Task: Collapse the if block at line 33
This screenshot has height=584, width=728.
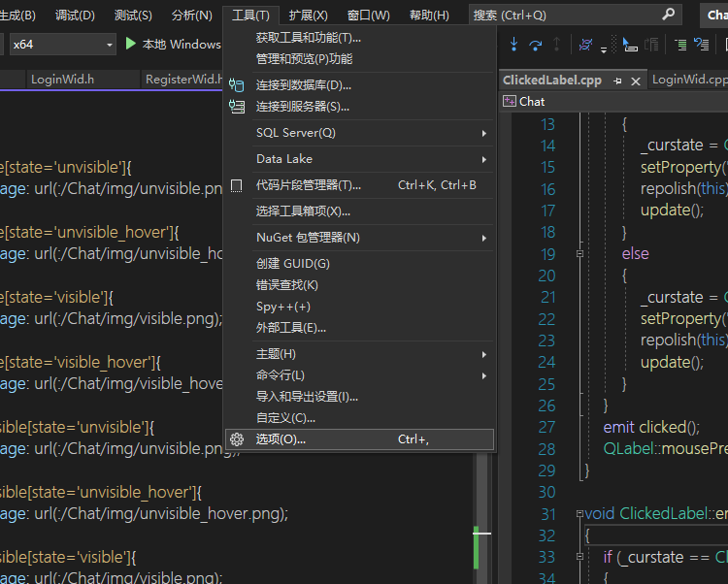Action: point(579,556)
